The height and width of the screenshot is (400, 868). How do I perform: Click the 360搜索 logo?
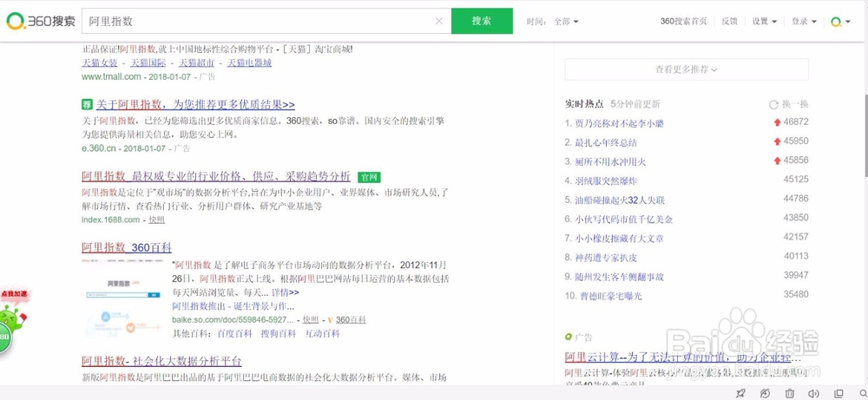click(41, 21)
